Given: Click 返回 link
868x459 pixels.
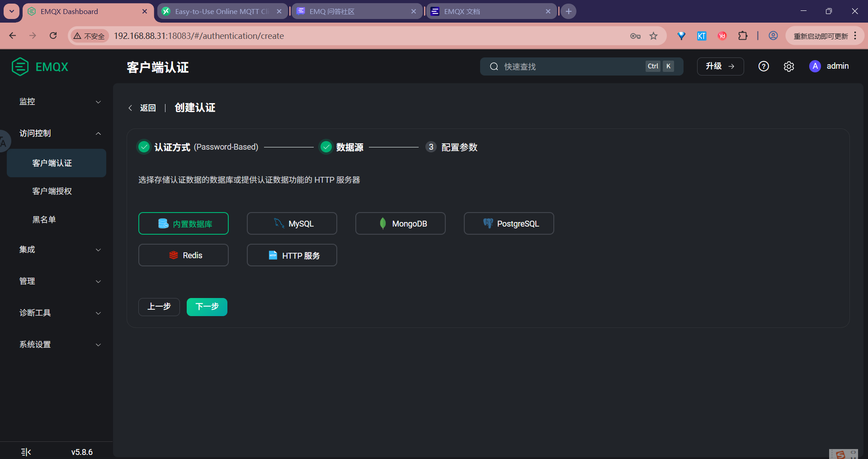Looking at the screenshot, I should point(148,108).
